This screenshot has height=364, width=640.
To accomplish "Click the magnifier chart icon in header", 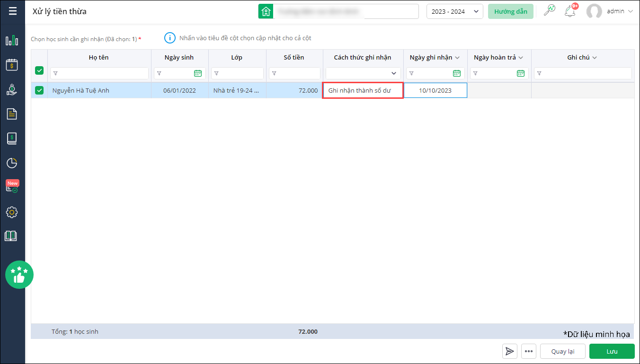I will point(549,10).
